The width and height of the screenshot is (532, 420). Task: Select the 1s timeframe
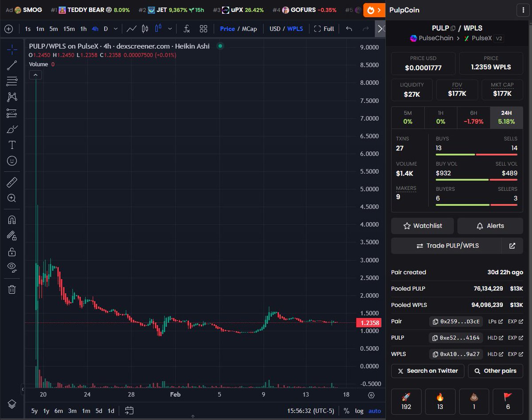click(x=27, y=29)
